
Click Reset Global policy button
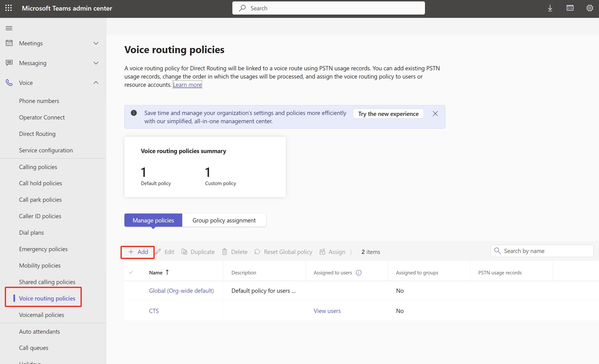pyautogui.click(x=283, y=252)
